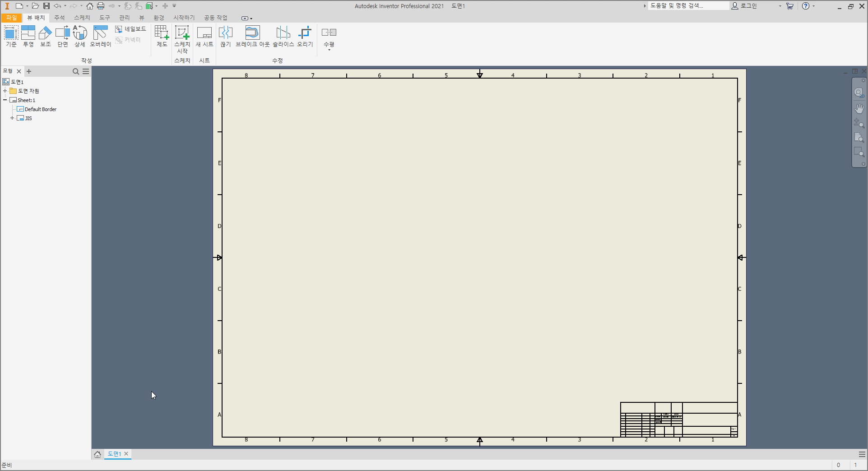Switch to the 뷰 배치 ribbon tab
Screen dimensions: 868x471
[x=36, y=18]
